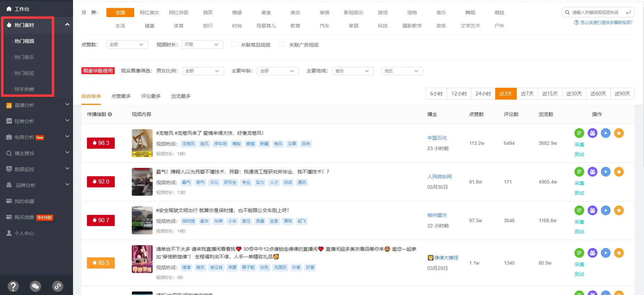This screenshot has width=644, height=295.
Task: Open the 男女比例 dropdown
Action: pos(203,71)
